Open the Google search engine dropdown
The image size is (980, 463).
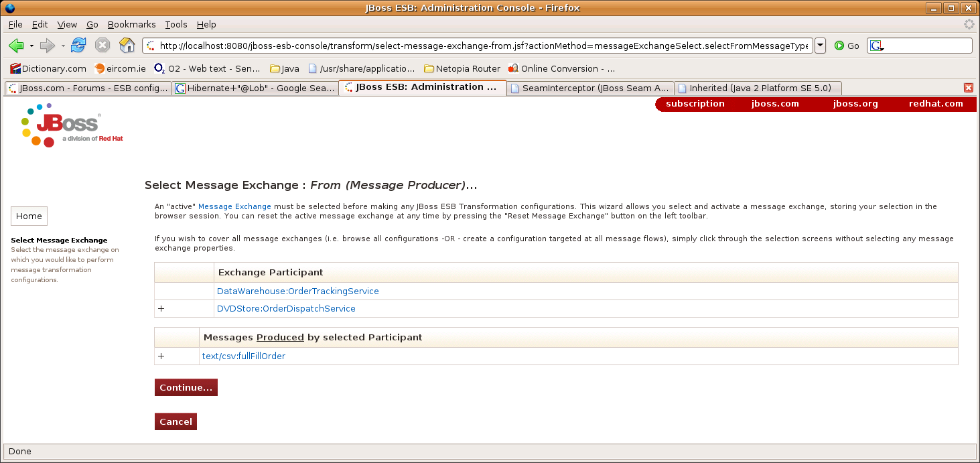pyautogui.click(x=877, y=46)
